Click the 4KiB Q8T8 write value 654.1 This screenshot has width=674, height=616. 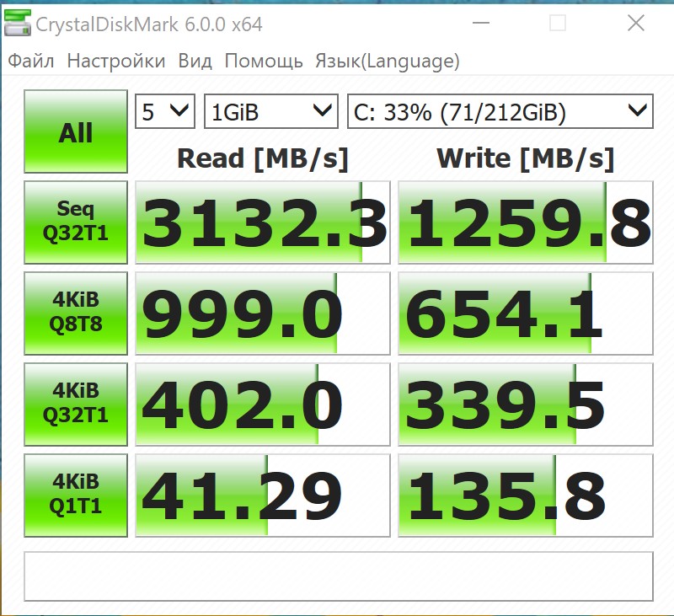[526, 313]
